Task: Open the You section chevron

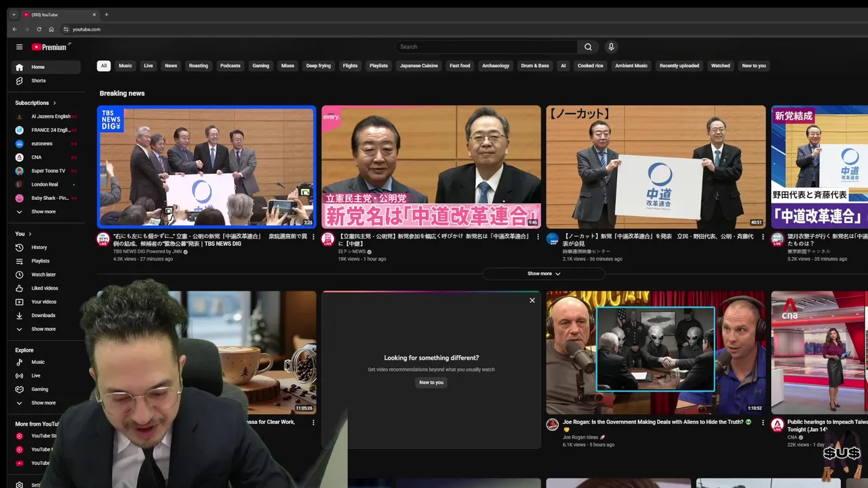Action: [30, 234]
